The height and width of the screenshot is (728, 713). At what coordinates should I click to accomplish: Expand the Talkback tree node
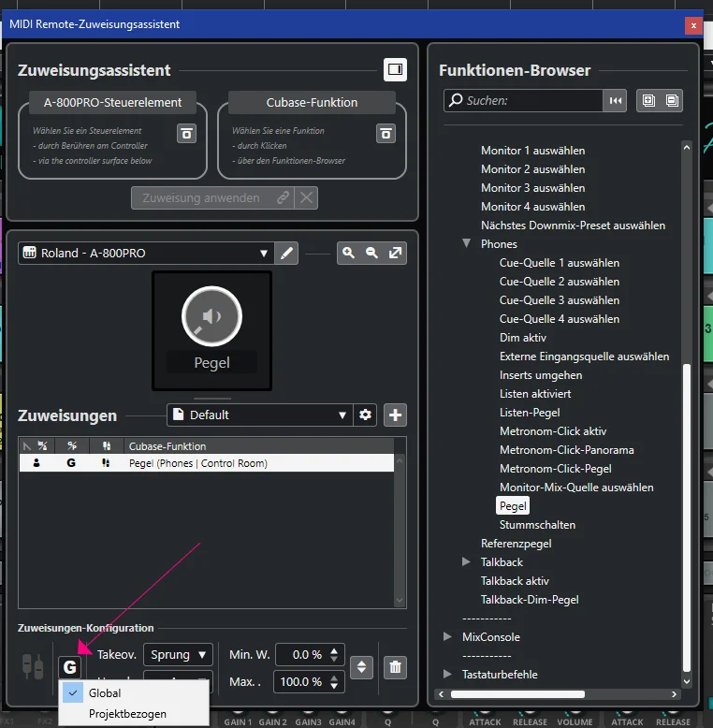click(x=466, y=561)
